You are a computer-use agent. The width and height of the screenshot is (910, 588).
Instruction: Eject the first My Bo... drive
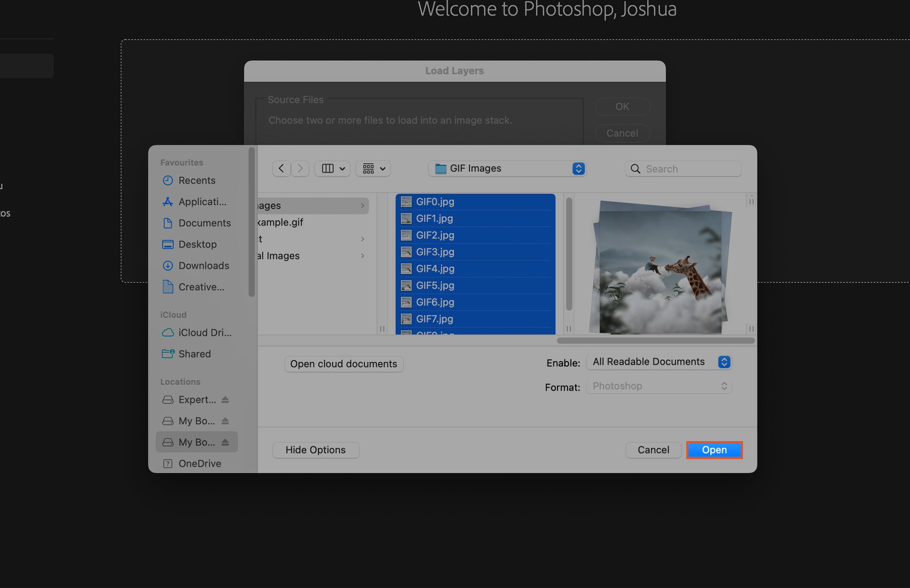click(x=226, y=421)
